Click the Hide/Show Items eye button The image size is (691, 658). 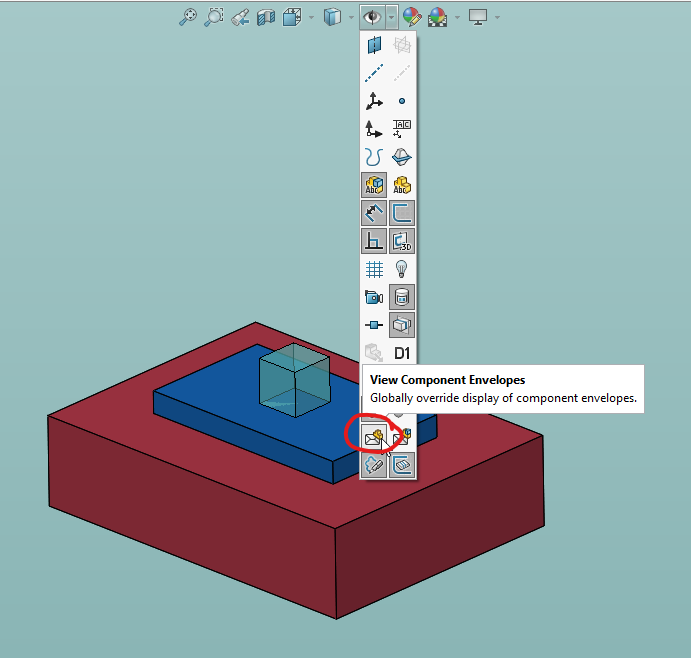pyautogui.click(x=372, y=17)
